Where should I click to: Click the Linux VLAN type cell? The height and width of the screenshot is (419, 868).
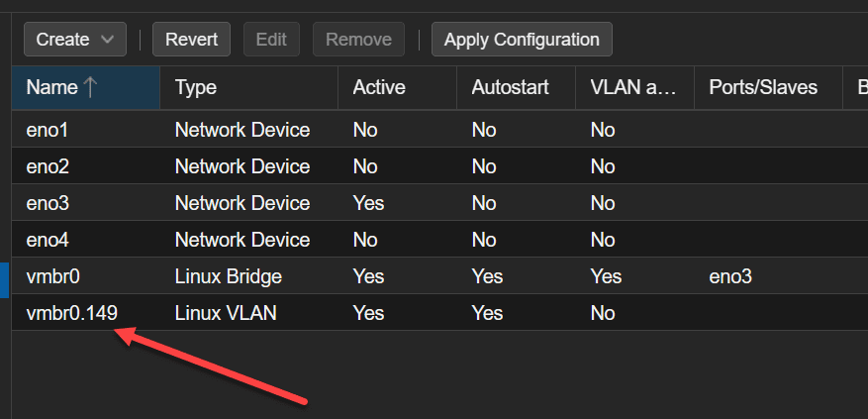(x=226, y=313)
